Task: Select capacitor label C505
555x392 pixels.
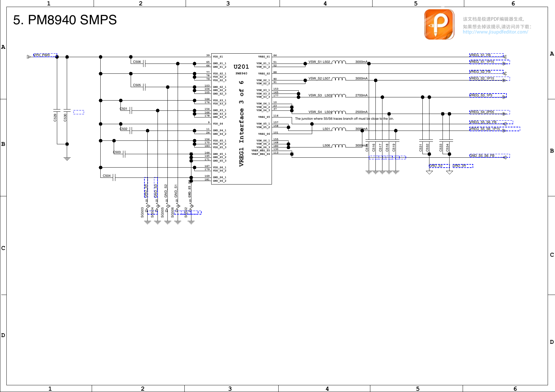Action: pyautogui.click(x=137, y=85)
